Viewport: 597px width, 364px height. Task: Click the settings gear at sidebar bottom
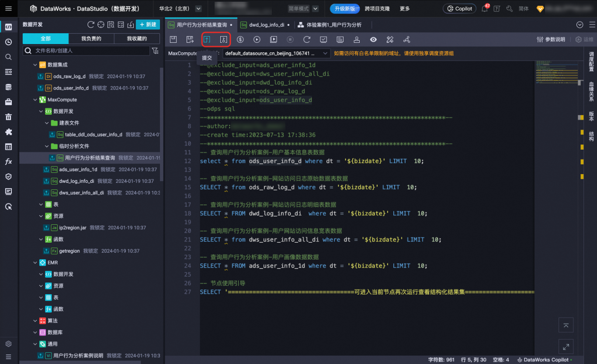pyautogui.click(x=8, y=344)
